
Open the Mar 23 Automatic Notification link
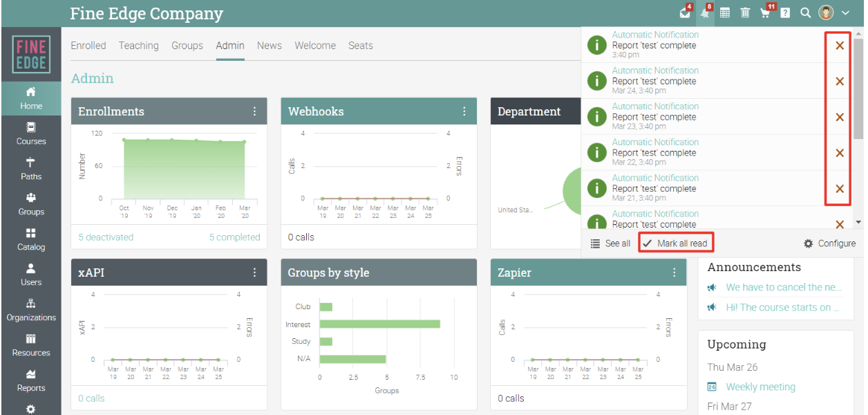[x=655, y=107]
